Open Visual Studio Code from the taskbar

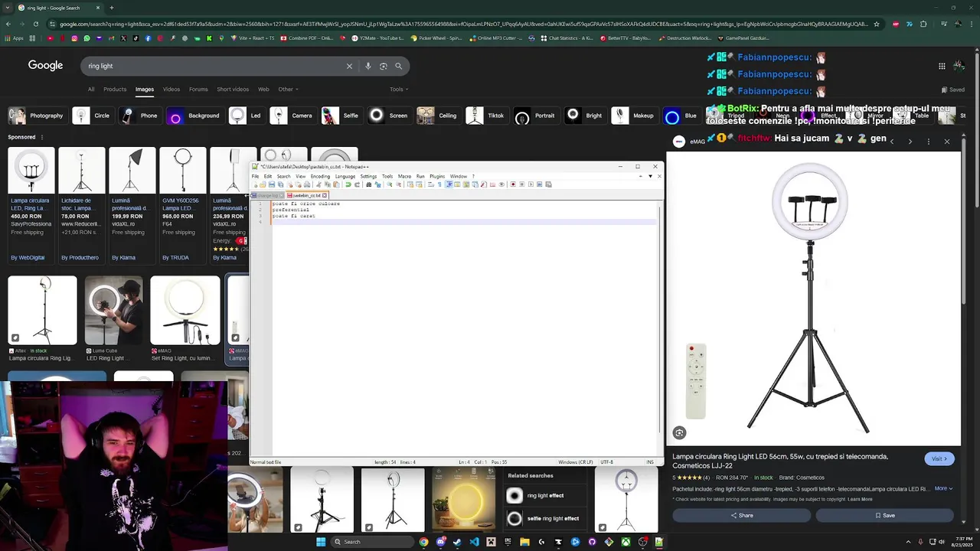474,542
